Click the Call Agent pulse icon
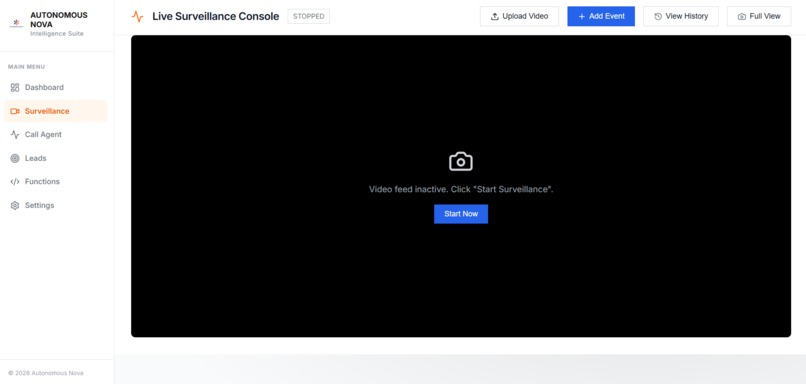 tap(15, 135)
